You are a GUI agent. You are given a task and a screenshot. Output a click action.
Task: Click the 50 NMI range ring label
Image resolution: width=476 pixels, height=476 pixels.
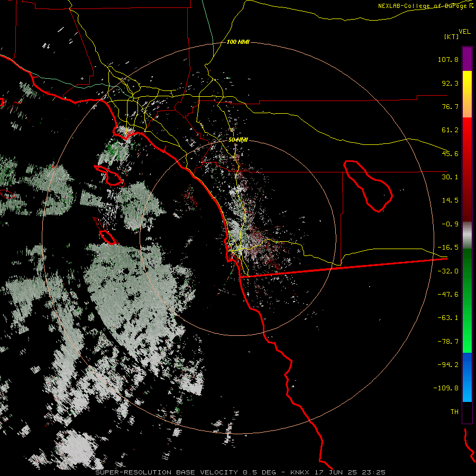[238, 140]
